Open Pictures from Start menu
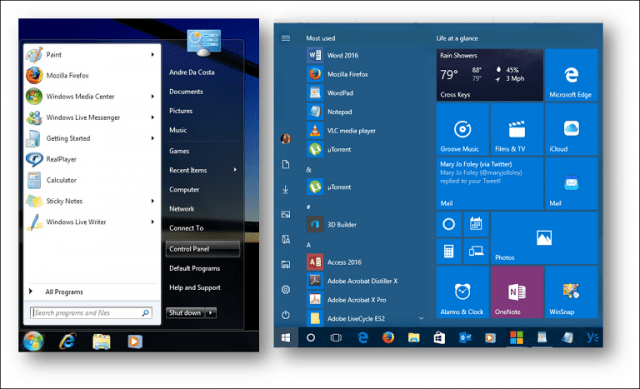 point(181,111)
